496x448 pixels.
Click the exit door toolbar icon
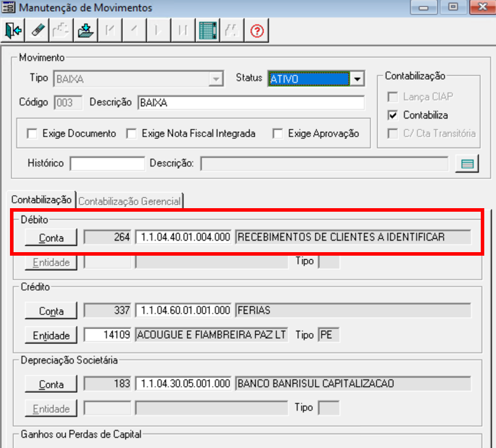pos(13,30)
